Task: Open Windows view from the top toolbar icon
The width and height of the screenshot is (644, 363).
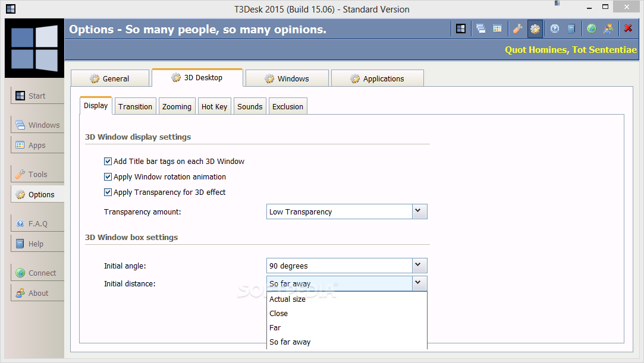Action: pos(480,29)
